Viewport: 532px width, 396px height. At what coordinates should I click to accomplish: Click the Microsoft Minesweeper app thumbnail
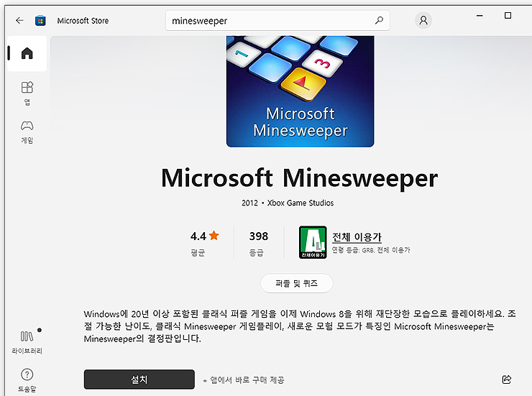coord(301,91)
